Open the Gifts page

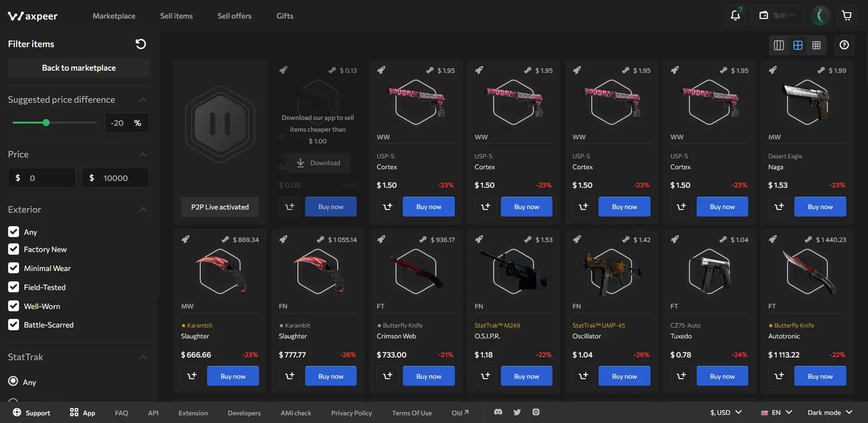285,16
